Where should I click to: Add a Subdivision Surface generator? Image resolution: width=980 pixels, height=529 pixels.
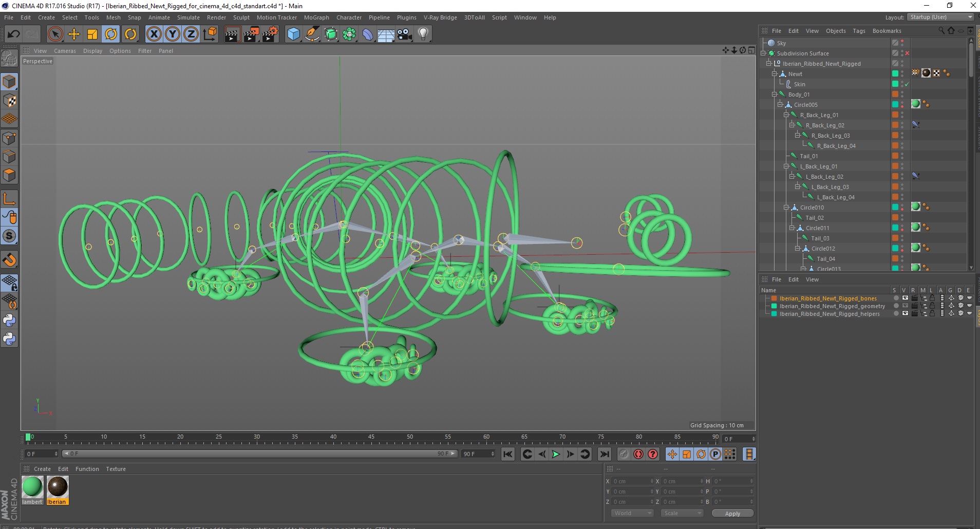point(331,34)
